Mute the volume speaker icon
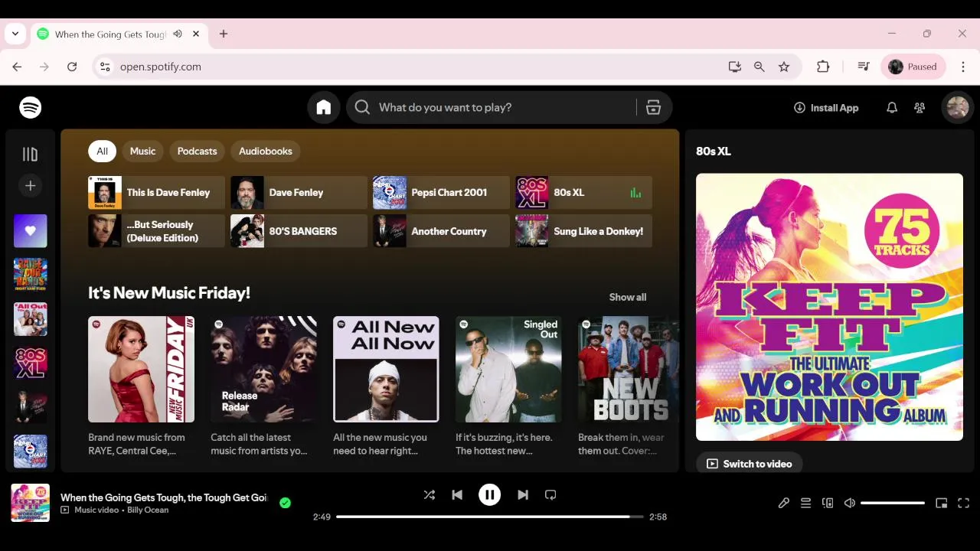The height and width of the screenshot is (551, 980). (x=850, y=503)
